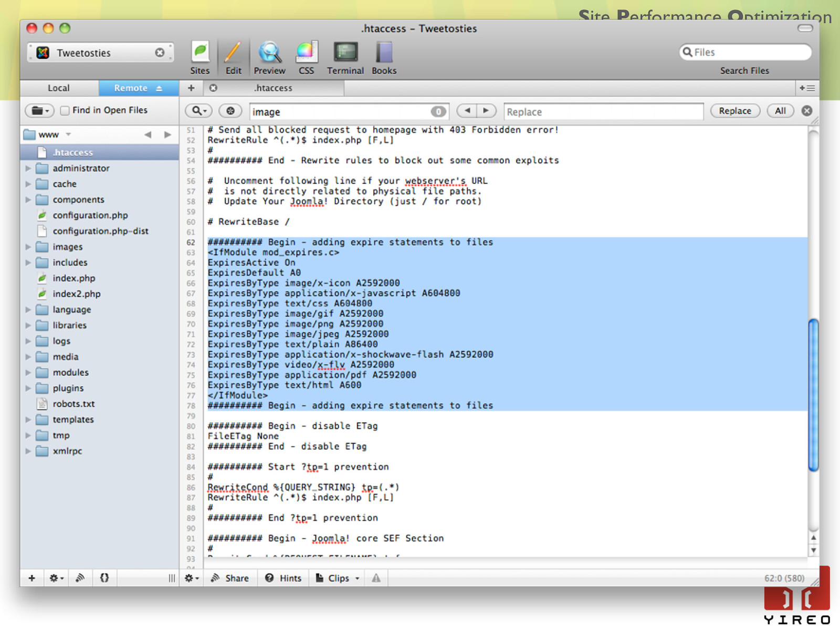Navigate back in file browser
The width and height of the screenshot is (840, 630).
(148, 135)
